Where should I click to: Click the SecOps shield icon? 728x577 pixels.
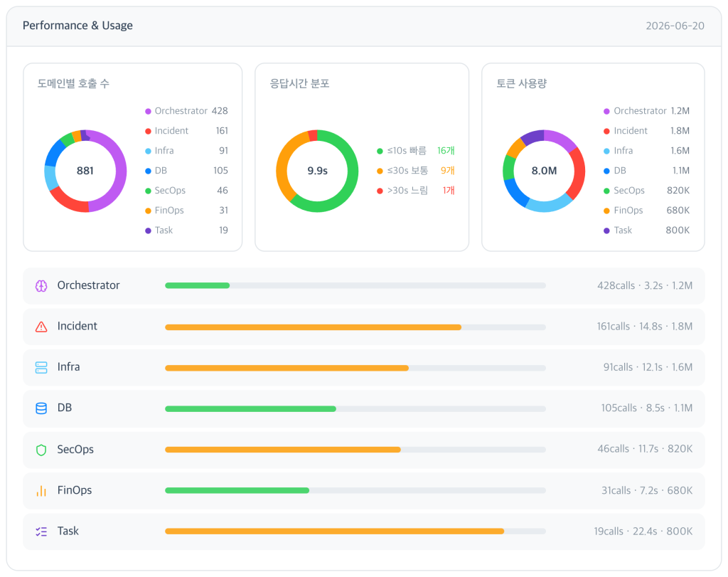pos(41,450)
